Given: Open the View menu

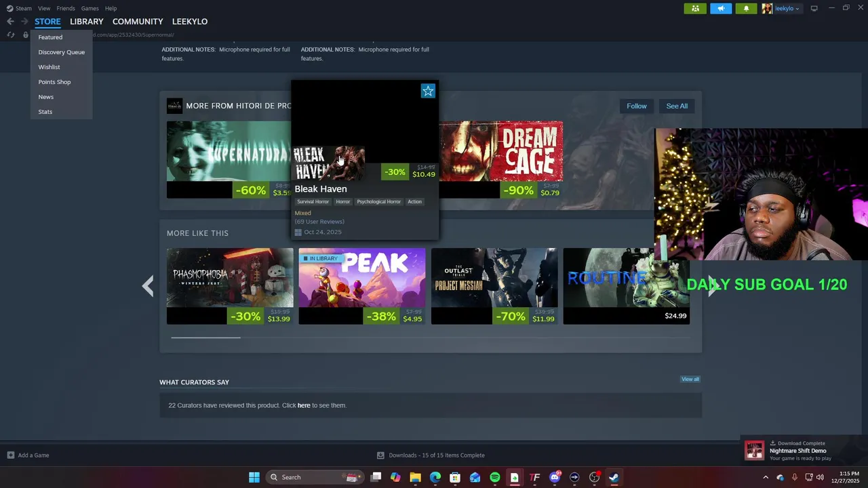Looking at the screenshot, I should tap(44, 8).
